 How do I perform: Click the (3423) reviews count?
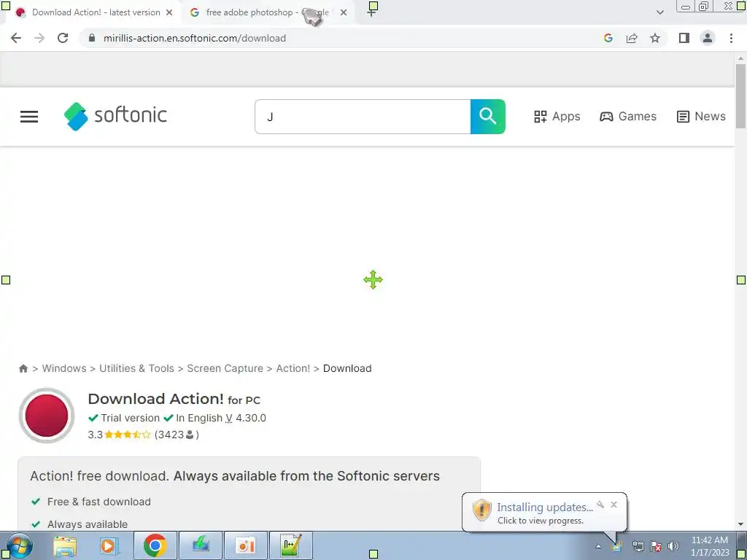tap(177, 435)
